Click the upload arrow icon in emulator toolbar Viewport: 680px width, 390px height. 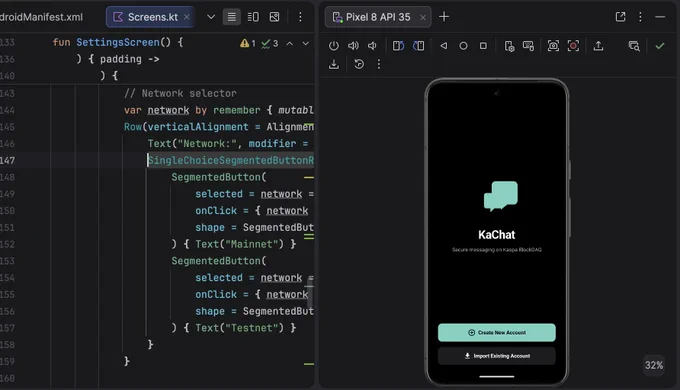pos(598,46)
